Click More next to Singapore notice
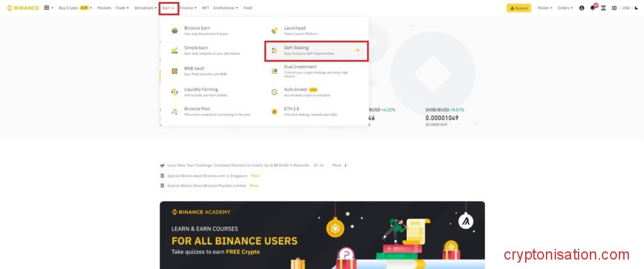The width and height of the screenshot is (644, 269). [x=255, y=176]
